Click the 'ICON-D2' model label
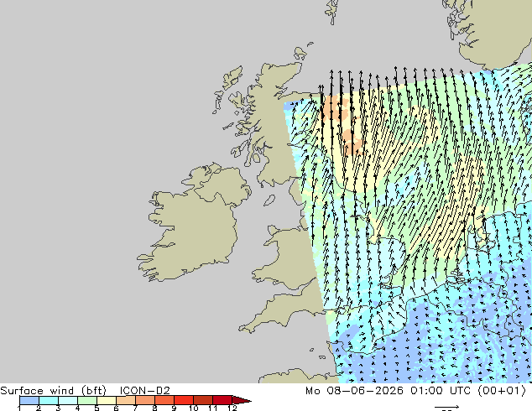The image size is (532, 411). click(x=145, y=391)
